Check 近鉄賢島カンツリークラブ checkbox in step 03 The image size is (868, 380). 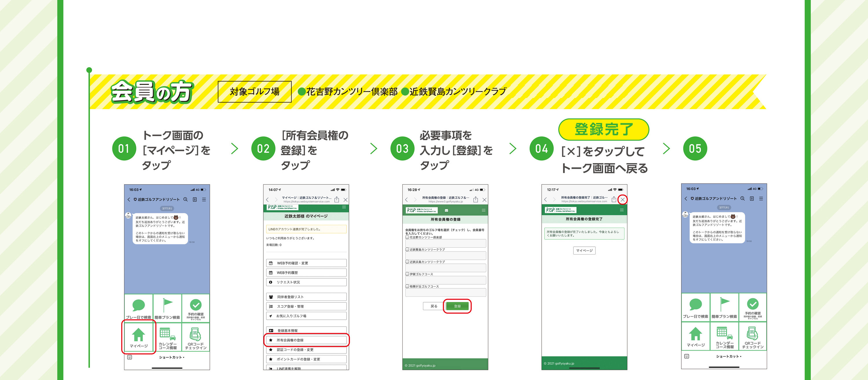click(x=407, y=249)
